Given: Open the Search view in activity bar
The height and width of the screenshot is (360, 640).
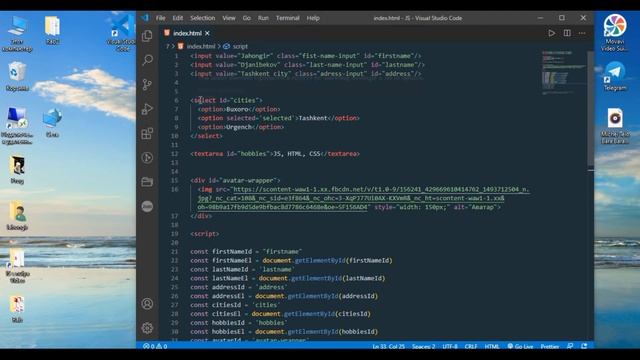Looking at the screenshot, I should pos(147,60).
